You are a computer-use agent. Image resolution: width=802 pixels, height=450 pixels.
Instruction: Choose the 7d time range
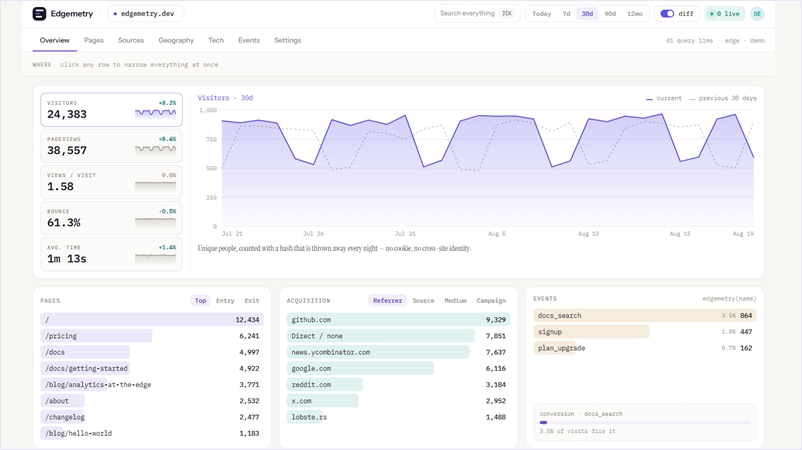point(566,14)
